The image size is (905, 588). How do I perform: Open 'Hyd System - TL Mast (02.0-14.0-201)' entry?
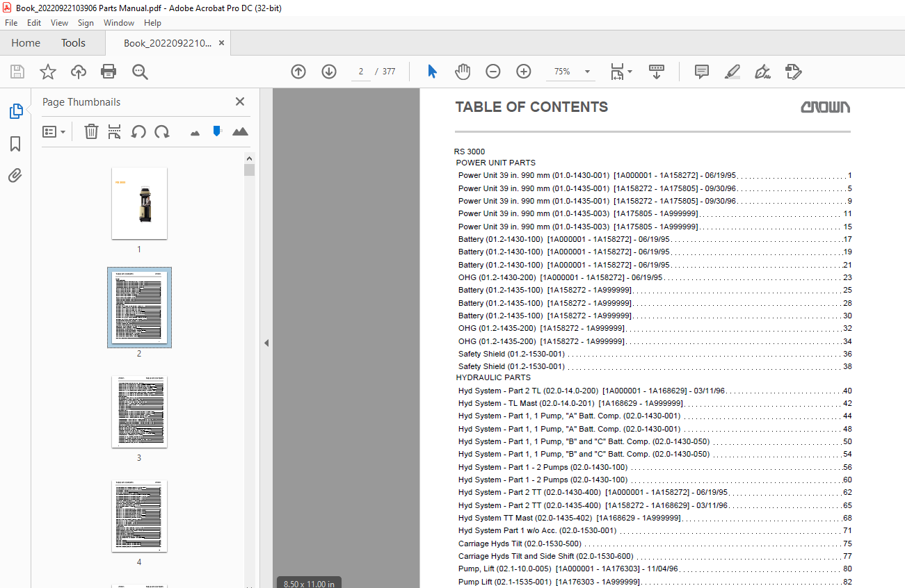[x=655, y=403]
